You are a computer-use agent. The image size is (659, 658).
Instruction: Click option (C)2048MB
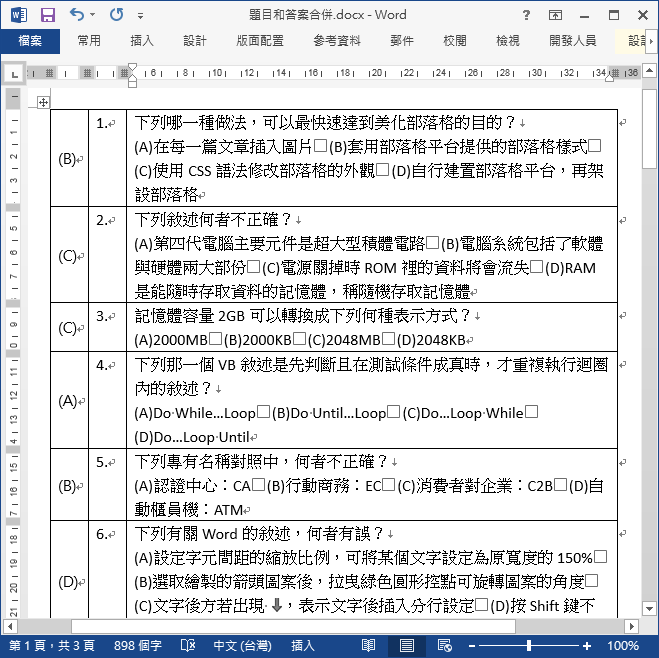[x=344, y=340]
